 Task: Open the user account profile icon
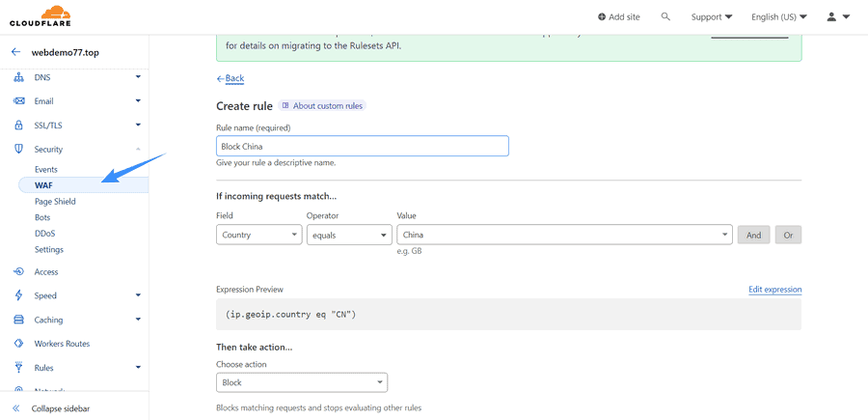point(831,16)
